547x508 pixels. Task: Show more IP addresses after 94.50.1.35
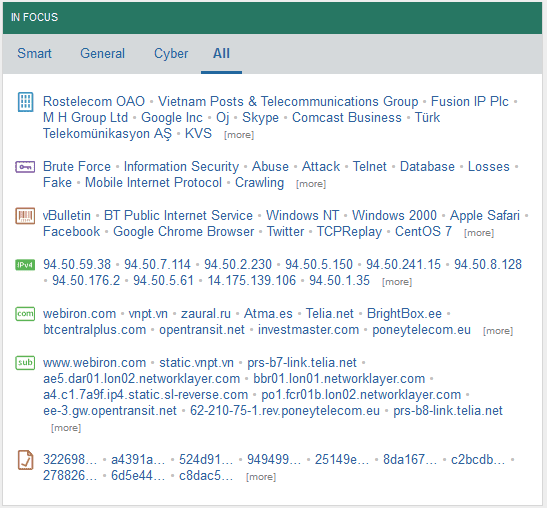397,282
